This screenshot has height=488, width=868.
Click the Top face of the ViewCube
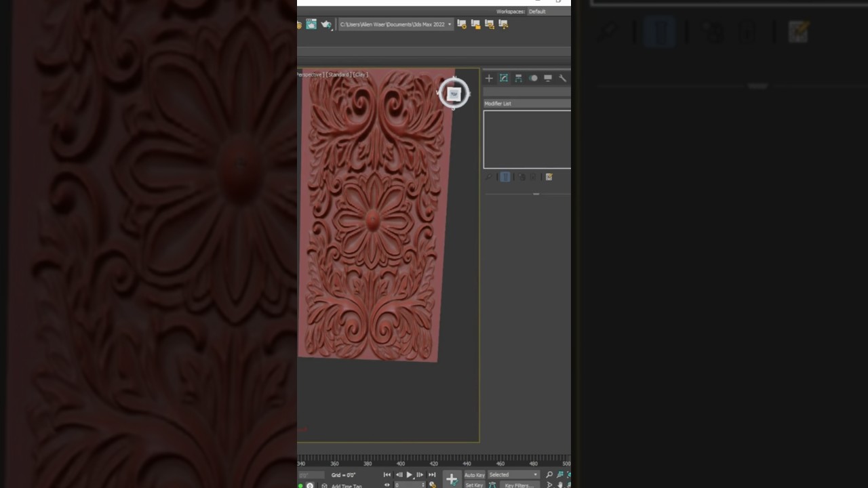point(454,94)
